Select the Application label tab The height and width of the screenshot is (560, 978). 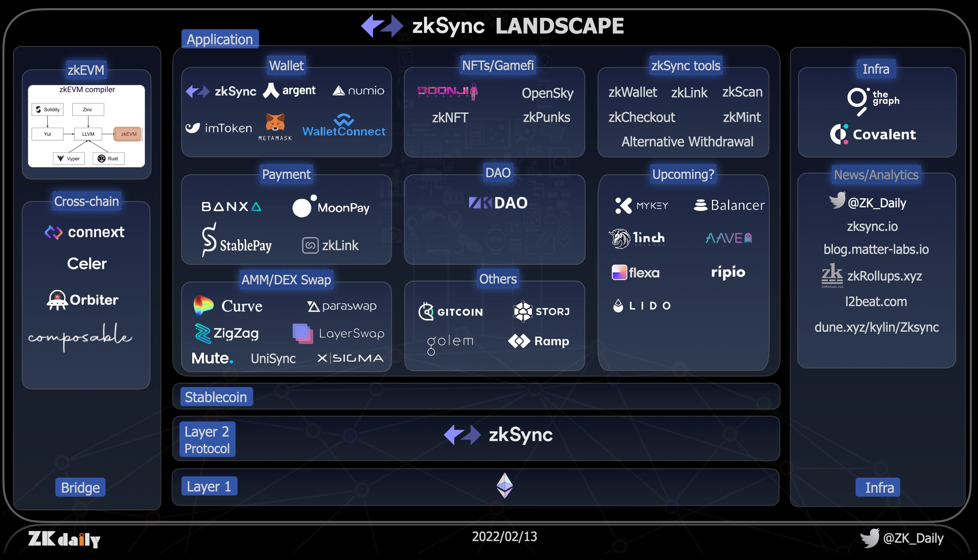point(220,39)
